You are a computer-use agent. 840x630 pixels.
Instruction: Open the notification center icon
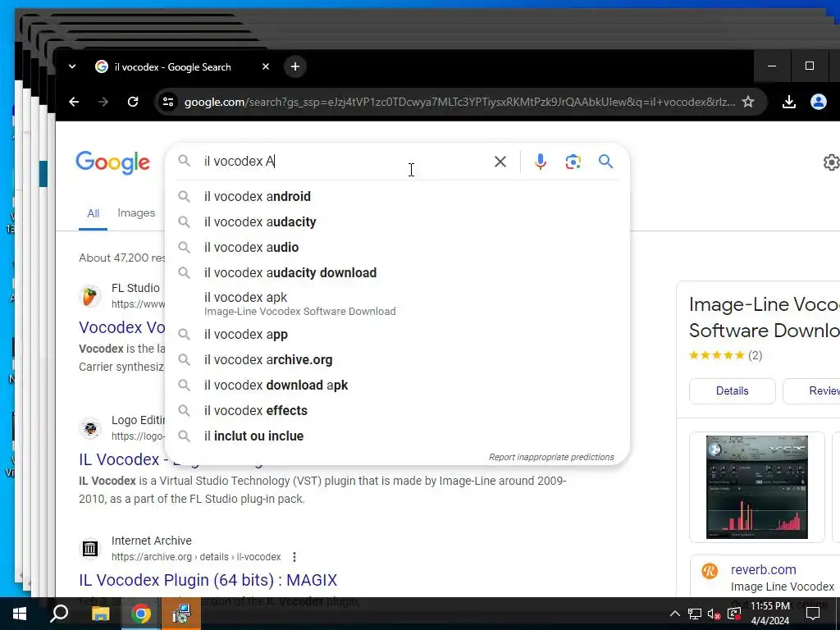click(x=813, y=614)
